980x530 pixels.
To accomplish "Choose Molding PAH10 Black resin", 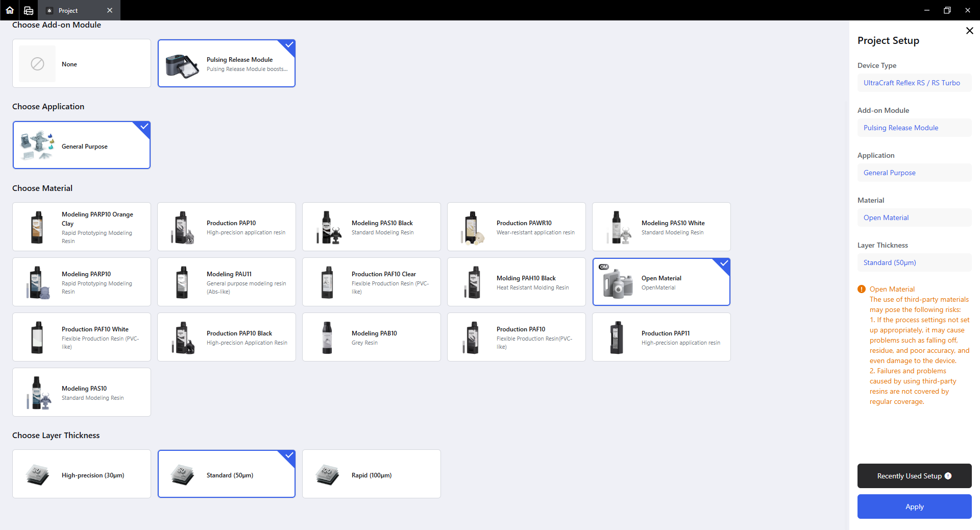I will tap(517, 282).
